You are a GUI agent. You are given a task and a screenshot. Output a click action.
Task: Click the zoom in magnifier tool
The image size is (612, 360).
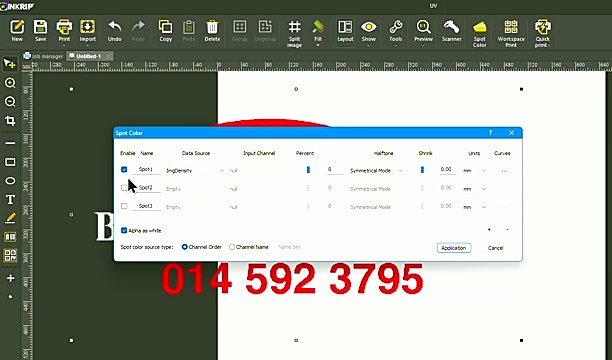10,83
